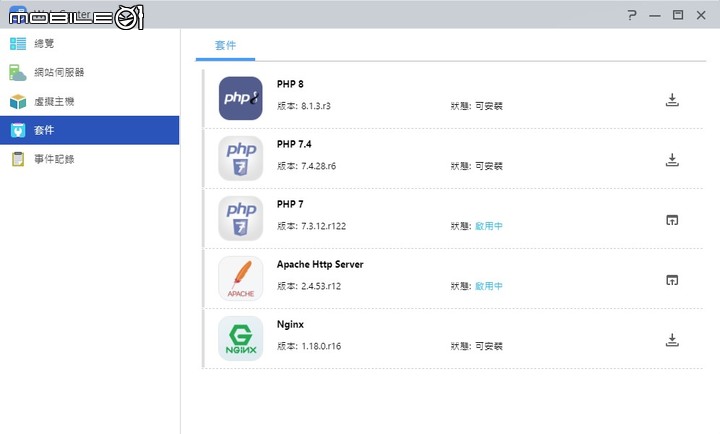The image size is (720, 434).
Task: Click version text 7.3.12.r122
Action: pyautogui.click(x=324, y=226)
